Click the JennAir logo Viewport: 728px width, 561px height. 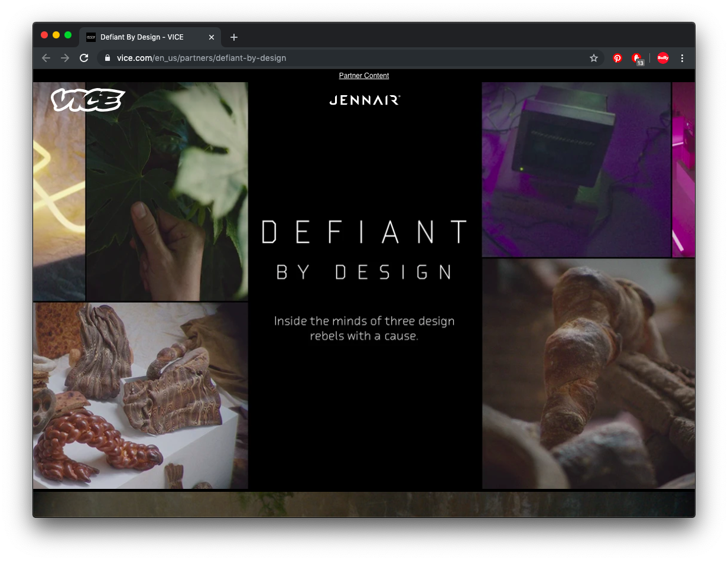pos(365,100)
